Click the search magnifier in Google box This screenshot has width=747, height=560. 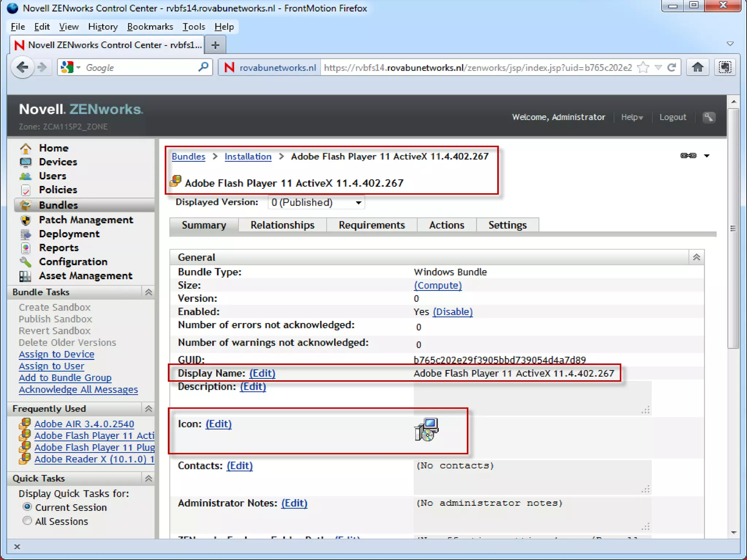point(203,67)
